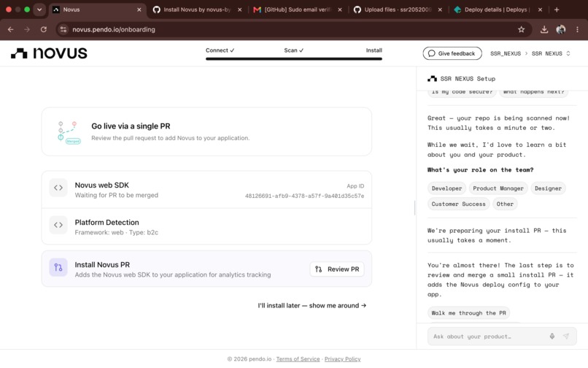Click the Walk me through the PR chip

pos(469,313)
